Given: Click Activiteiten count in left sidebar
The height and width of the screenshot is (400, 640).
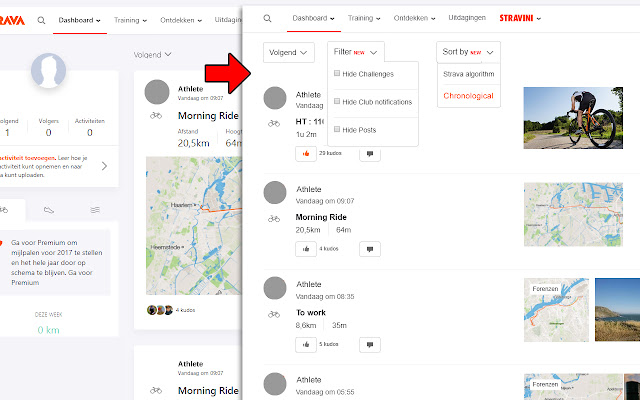Looking at the screenshot, I should [x=90, y=132].
